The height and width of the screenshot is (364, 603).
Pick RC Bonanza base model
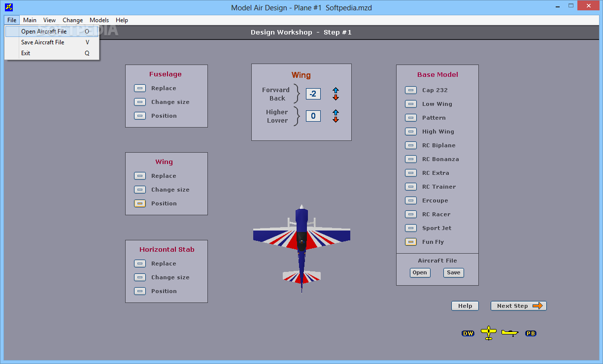pyautogui.click(x=411, y=159)
